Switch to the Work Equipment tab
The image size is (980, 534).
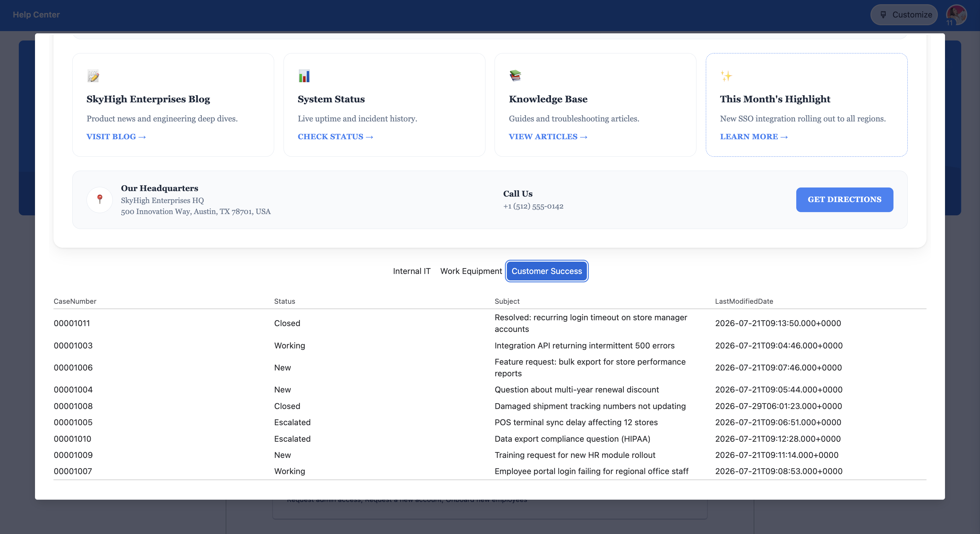pyautogui.click(x=471, y=271)
